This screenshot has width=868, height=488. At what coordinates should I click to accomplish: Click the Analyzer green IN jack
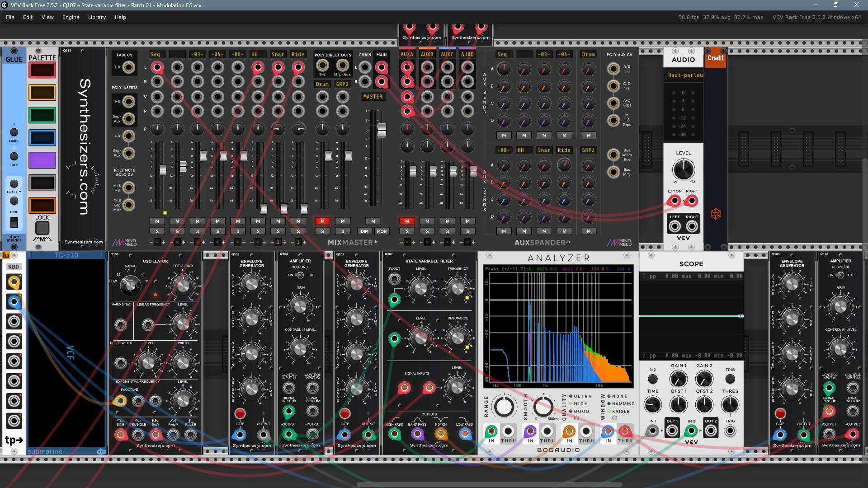click(x=491, y=431)
